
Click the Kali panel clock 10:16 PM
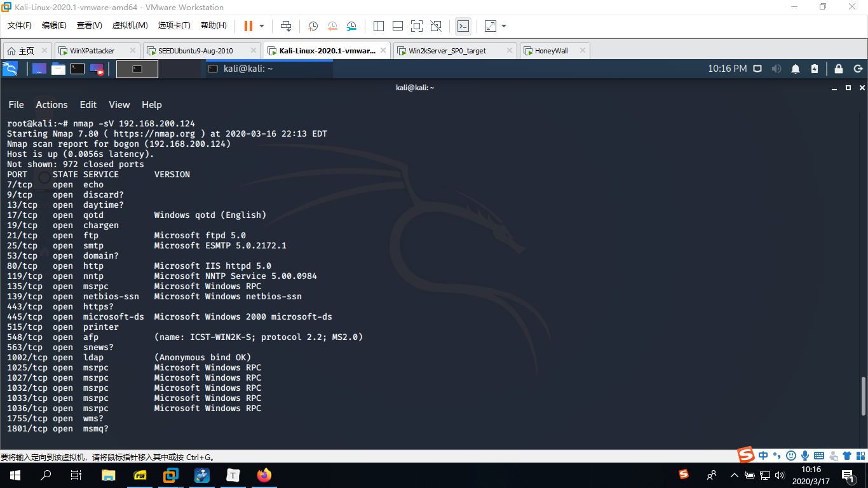[728, 69]
